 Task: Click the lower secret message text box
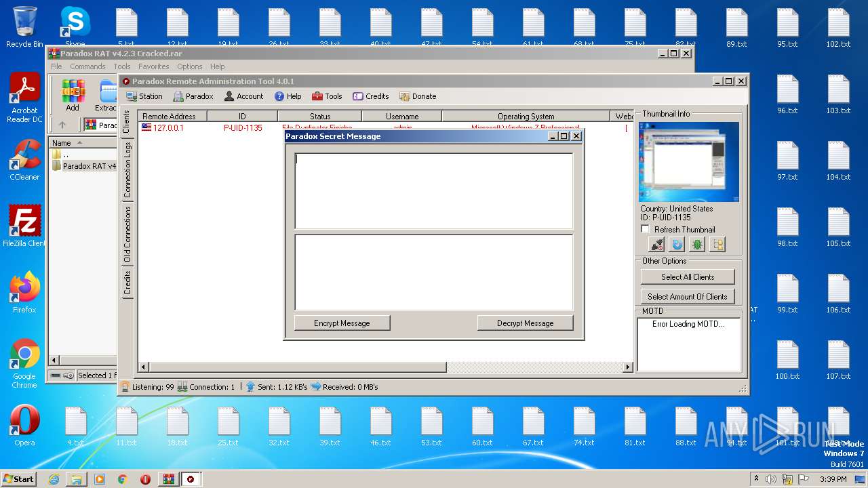[433, 272]
